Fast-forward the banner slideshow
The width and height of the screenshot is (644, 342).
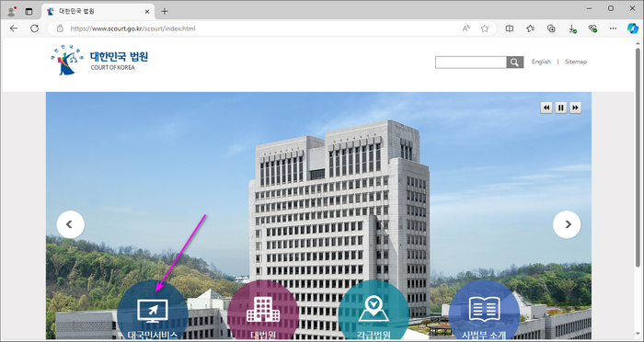click(575, 108)
